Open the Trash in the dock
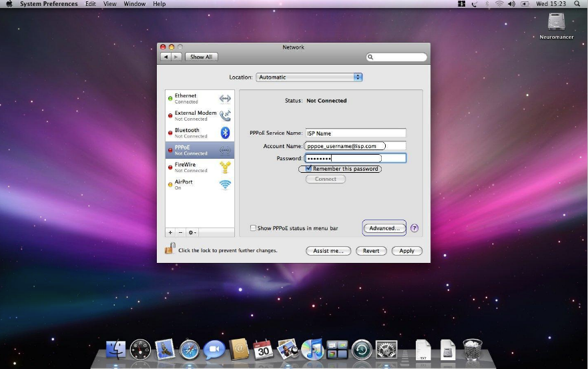Image resolution: width=588 pixels, height=369 pixels. click(x=473, y=350)
